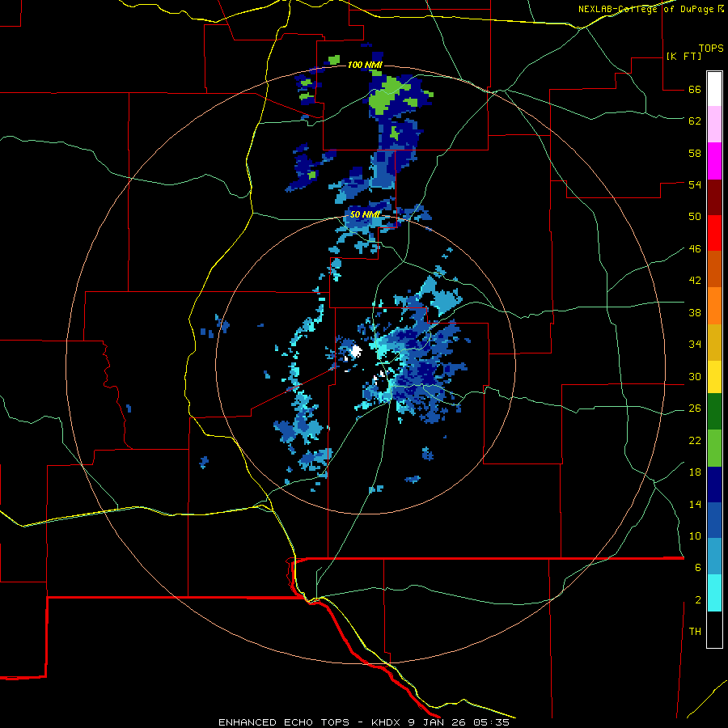Click the legend value 6
The image size is (728, 728).
pyautogui.click(x=698, y=567)
